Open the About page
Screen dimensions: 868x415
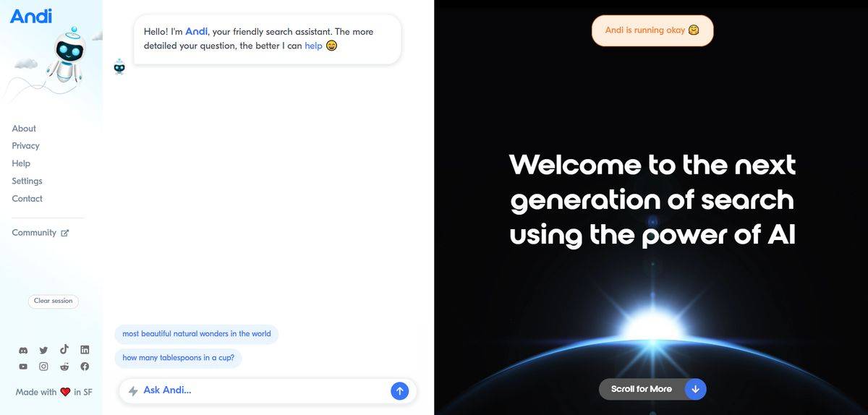pos(24,129)
